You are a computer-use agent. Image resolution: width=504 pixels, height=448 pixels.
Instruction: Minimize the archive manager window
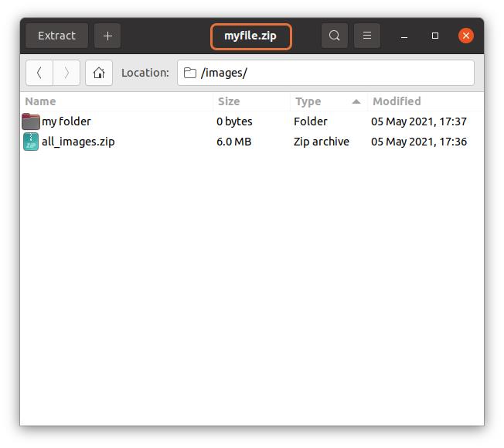click(x=404, y=36)
